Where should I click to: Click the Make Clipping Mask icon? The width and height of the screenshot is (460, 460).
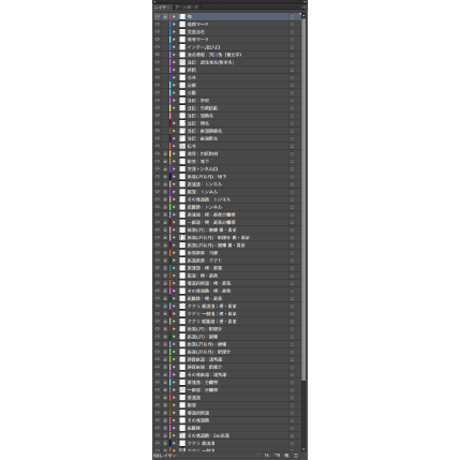point(267,455)
